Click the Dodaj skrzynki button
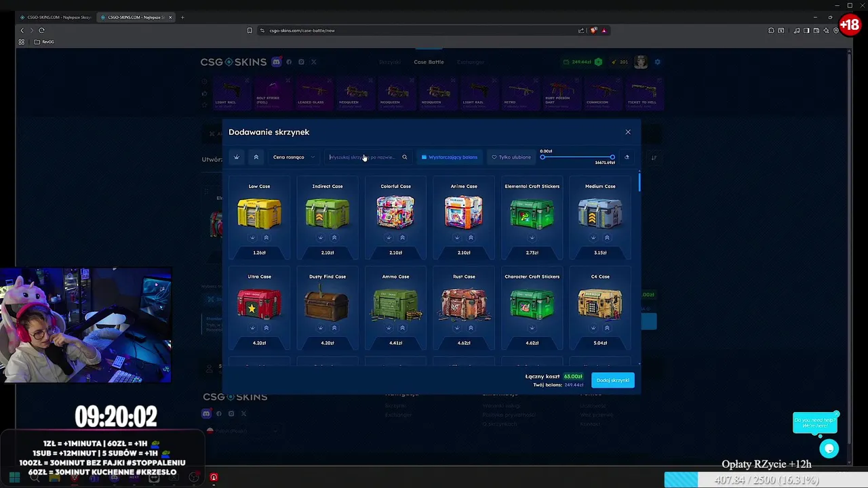Image resolution: width=868 pixels, height=488 pixels. tap(613, 380)
